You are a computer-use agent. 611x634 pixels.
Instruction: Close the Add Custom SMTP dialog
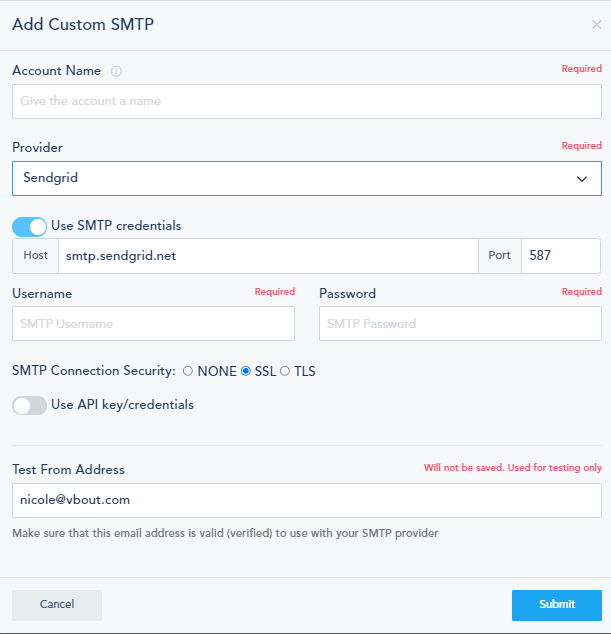click(x=597, y=25)
